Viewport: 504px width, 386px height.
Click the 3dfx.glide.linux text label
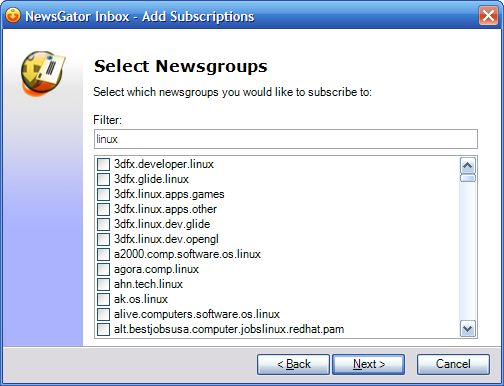(151, 179)
